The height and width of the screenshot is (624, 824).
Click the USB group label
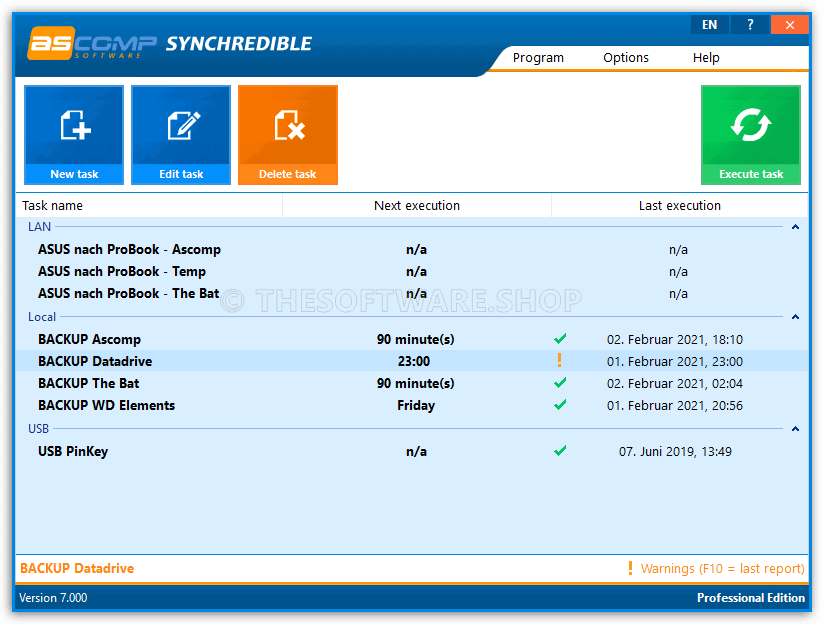38,429
